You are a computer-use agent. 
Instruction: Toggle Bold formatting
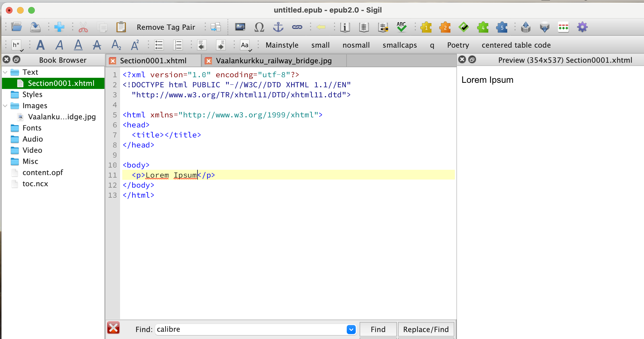tap(41, 45)
